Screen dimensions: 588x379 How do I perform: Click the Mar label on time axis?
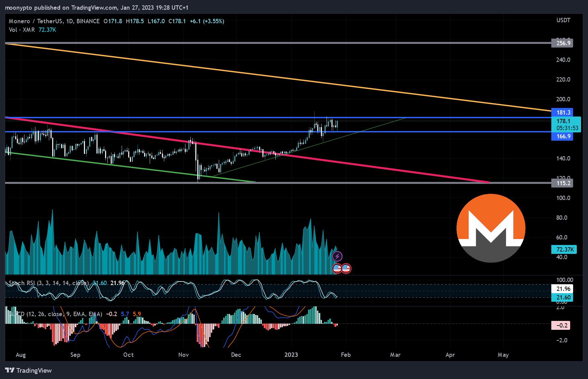[x=395, y=355]
